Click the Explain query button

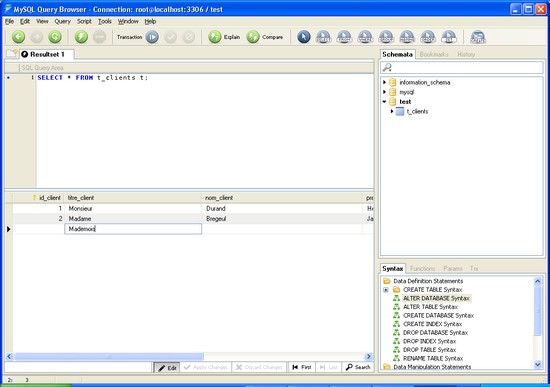coord(224,37)
